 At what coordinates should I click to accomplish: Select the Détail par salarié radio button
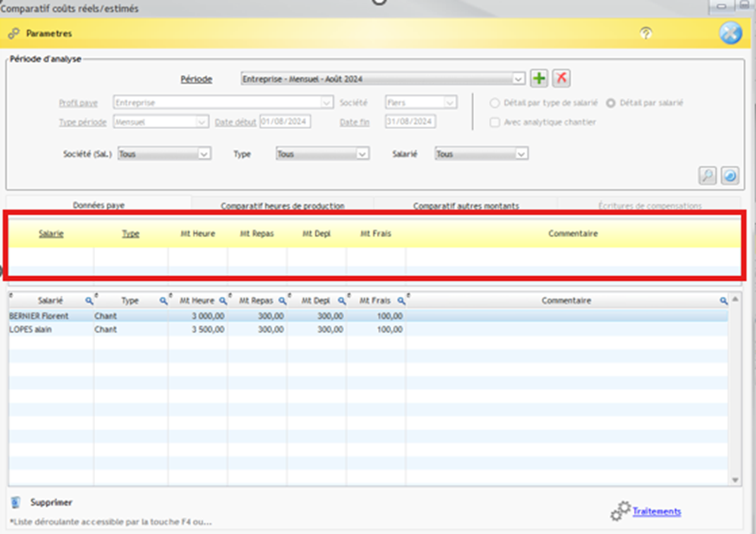point(612,103)
